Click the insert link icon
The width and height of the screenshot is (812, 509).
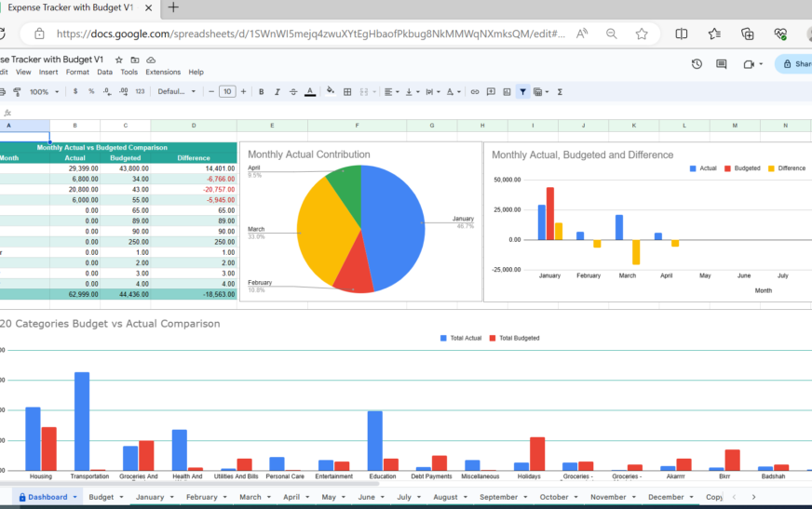tap(475, 92)
